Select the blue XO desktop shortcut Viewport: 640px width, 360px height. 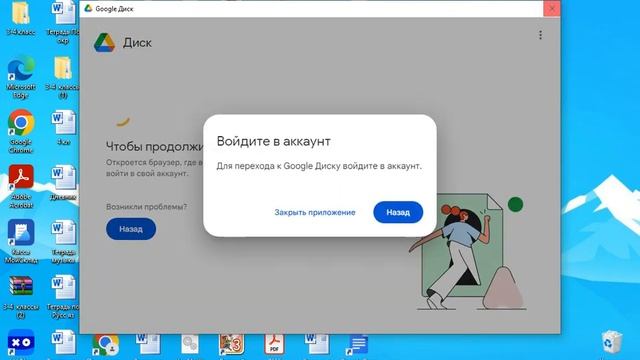click(x=21, y=342)
